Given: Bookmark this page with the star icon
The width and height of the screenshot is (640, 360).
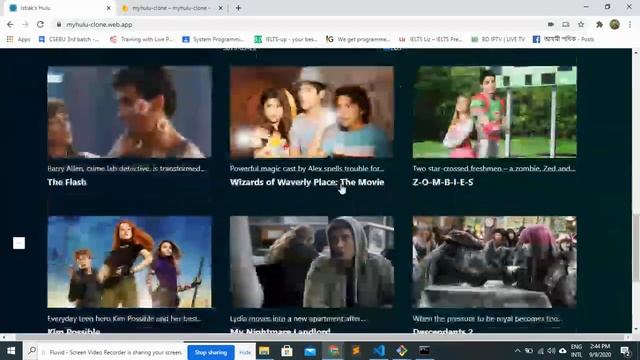Looking at the screenshot, I should click(x=581, y=24).
